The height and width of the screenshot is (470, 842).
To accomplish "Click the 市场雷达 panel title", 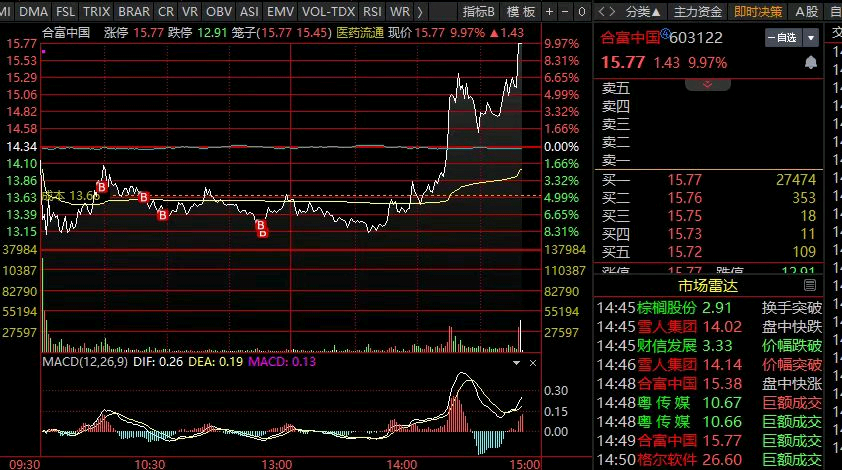I will 708,286.
